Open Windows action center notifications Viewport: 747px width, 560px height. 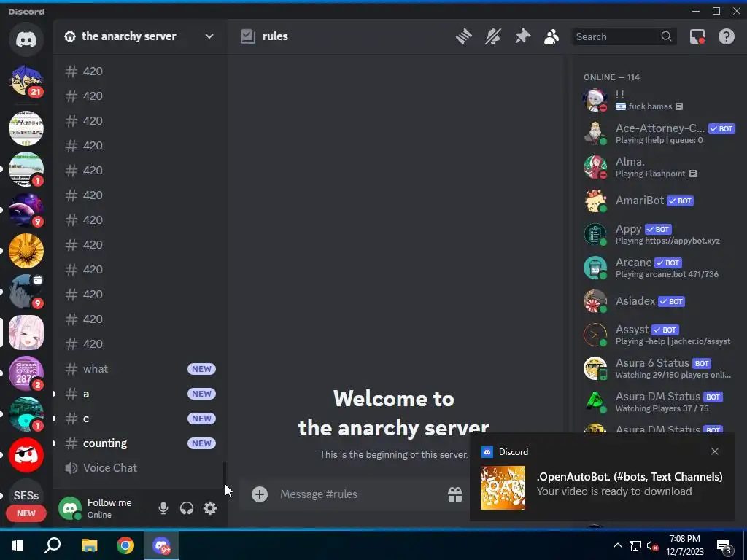pos(724,545)
